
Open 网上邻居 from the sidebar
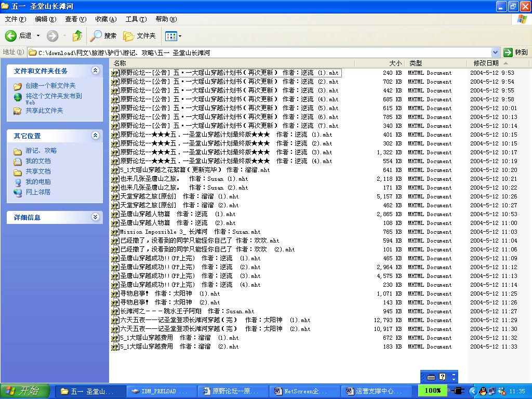pyautogui.click(x=38, y=192)
